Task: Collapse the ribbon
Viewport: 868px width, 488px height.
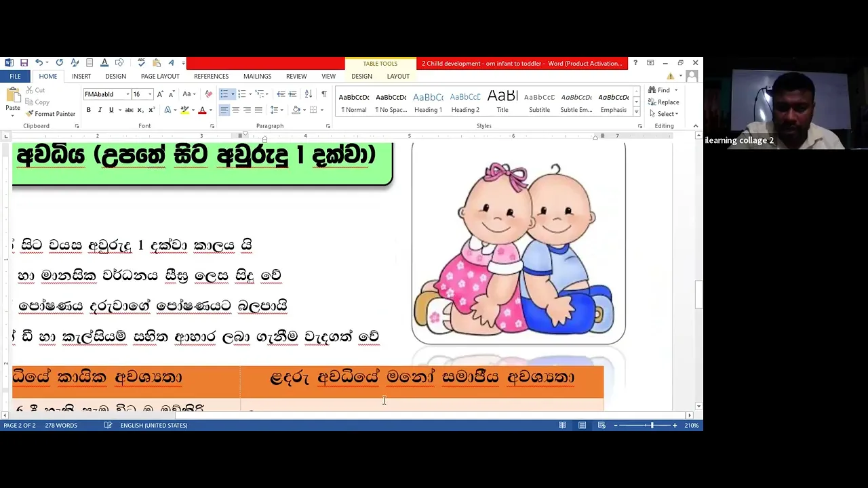Action: point(695,126)
